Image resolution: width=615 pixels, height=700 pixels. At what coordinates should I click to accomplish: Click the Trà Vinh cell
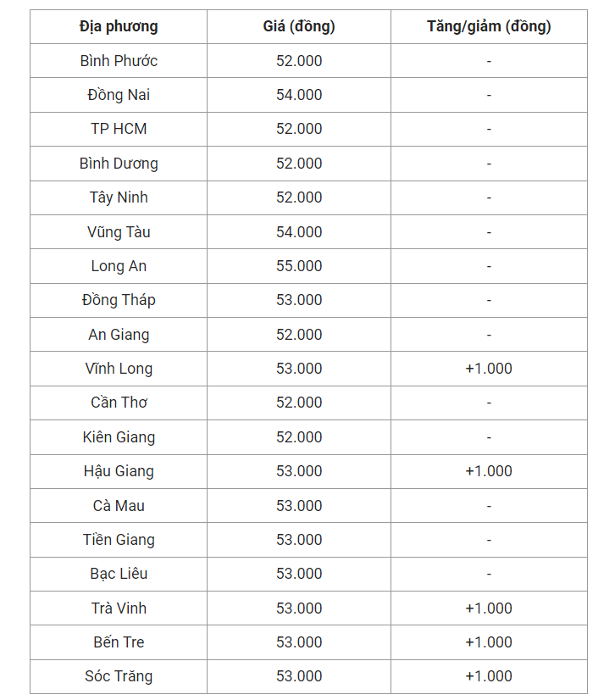(x=119, y=608)
